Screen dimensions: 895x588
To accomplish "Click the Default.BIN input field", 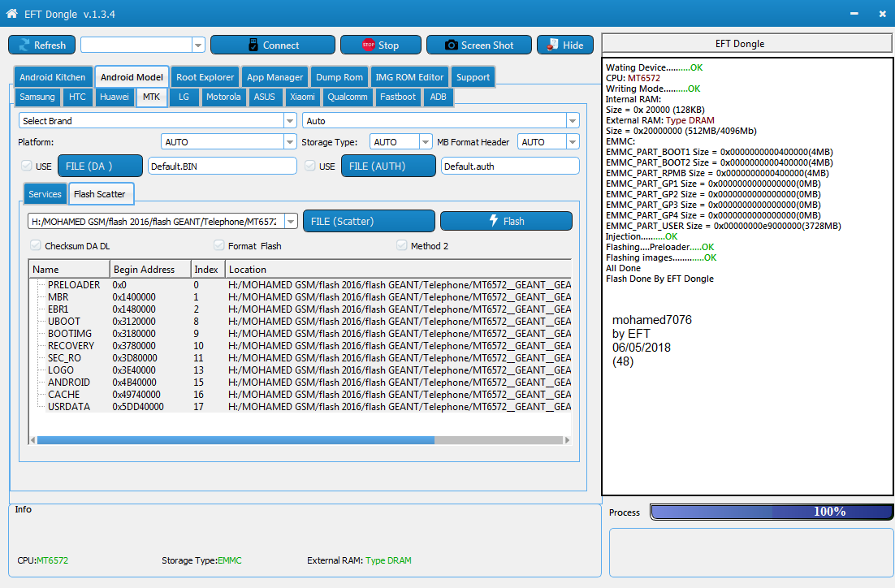I will [x=222, y=166].
